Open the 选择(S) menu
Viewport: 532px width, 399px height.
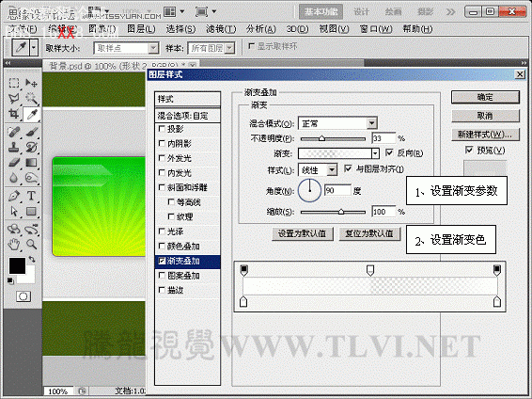pyautogui.click(x=180, y=29)
